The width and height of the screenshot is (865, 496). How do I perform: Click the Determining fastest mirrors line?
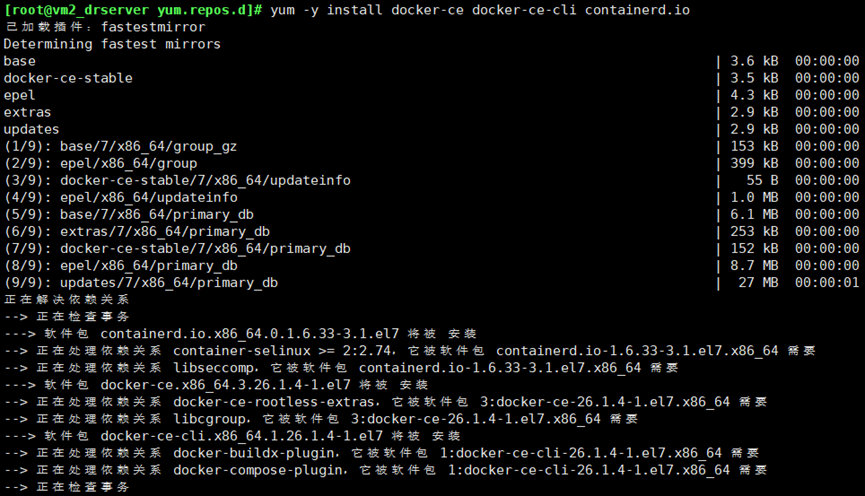[x=112, y=44]
